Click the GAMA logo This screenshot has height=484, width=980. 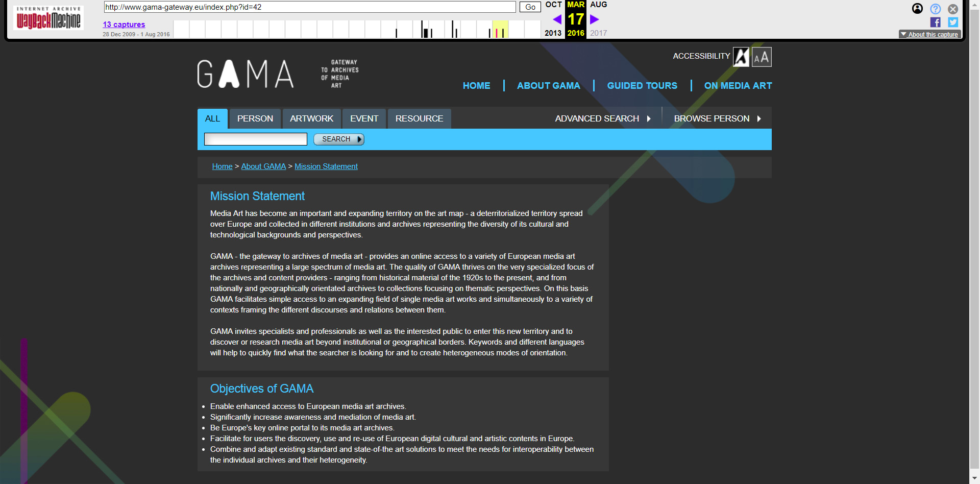[246, 74]
